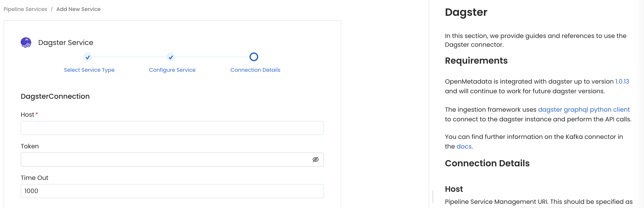The height and width of the screenshot is (208, 644).
Task: Open the Host field for editing
Action: pos(172,128)
